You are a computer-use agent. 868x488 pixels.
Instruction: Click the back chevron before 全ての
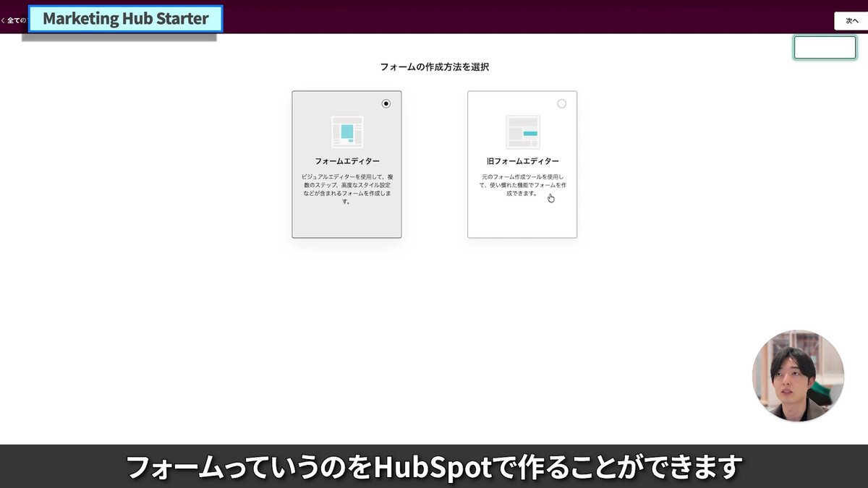click(4, 20)
